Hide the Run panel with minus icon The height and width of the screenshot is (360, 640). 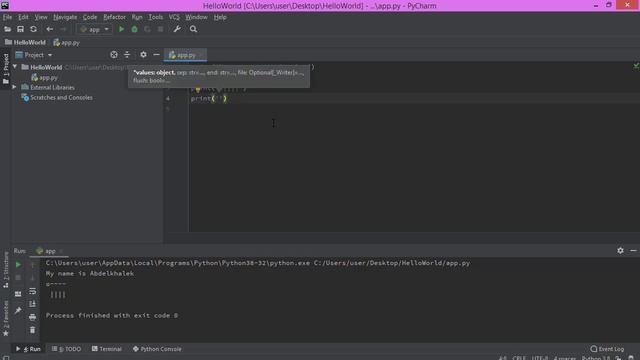[633, 251]
